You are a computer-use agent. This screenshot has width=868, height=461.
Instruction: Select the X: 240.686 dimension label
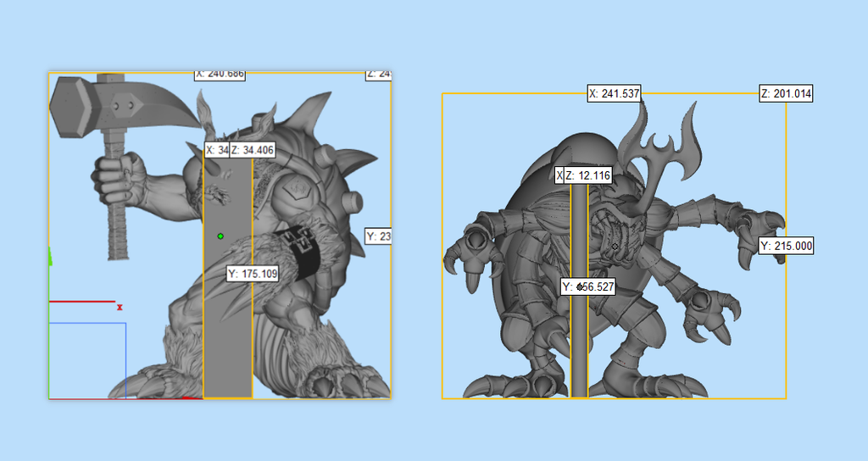pyautogui.click(x=220, y=75)
